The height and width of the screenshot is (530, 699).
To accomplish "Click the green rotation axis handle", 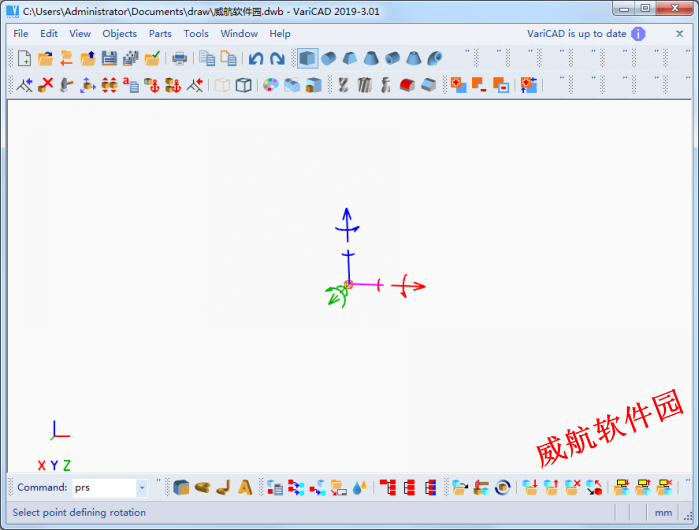I will (x=336, y=296).
